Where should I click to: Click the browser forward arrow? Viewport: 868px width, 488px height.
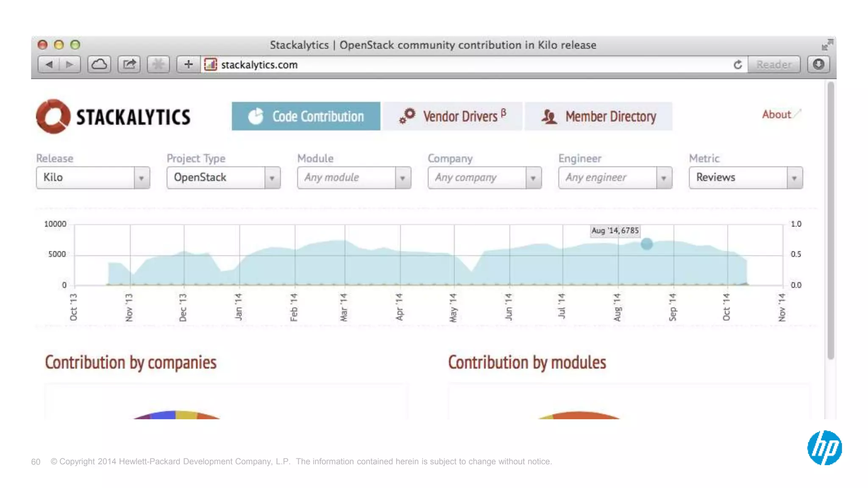click(70, 64)
